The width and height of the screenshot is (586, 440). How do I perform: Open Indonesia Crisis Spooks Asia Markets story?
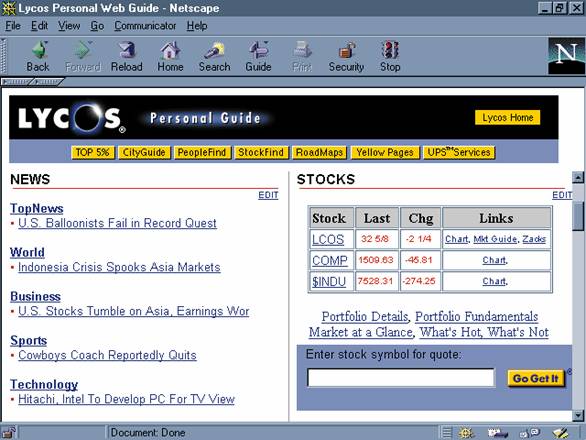(x=119, y=267)
